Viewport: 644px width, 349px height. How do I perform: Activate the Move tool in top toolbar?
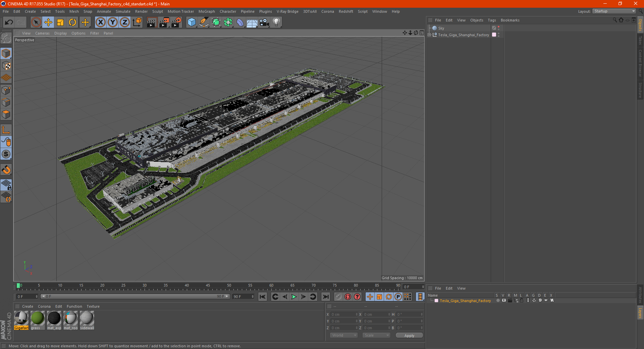pos(48,22)
